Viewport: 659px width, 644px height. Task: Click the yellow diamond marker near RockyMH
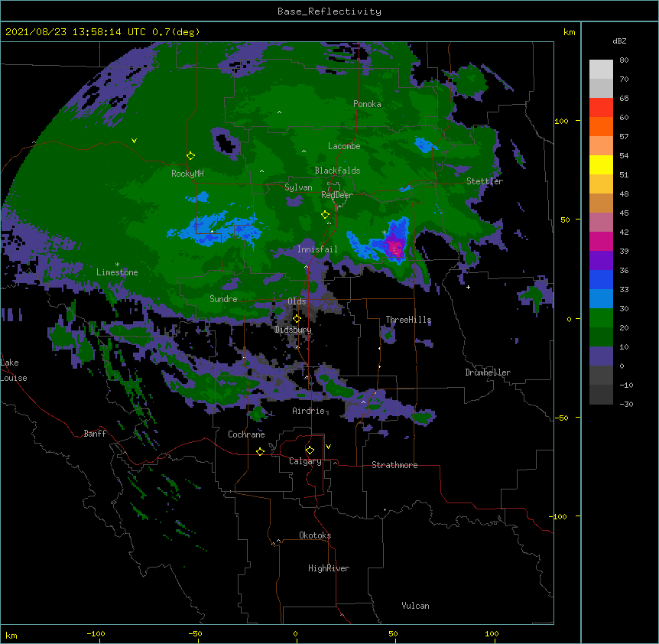pos(191,156)
